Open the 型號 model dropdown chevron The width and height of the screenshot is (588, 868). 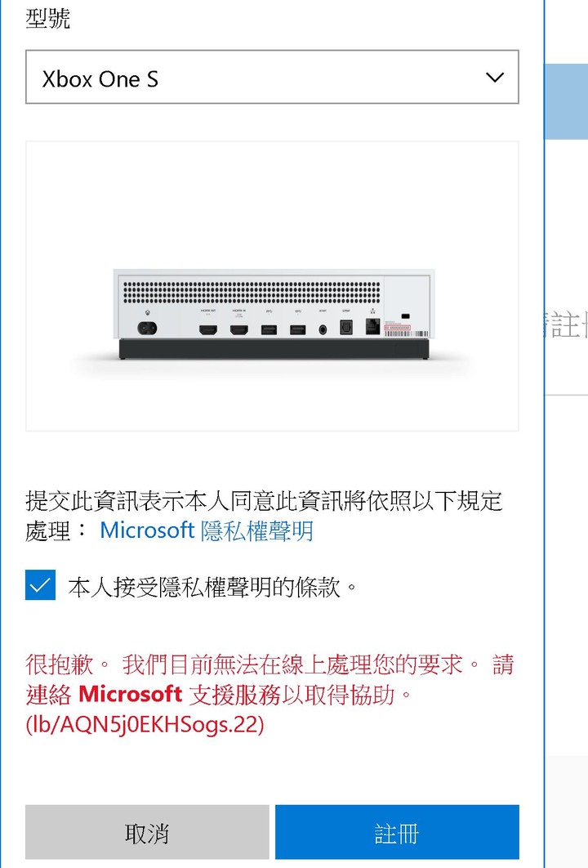point(495,78)
